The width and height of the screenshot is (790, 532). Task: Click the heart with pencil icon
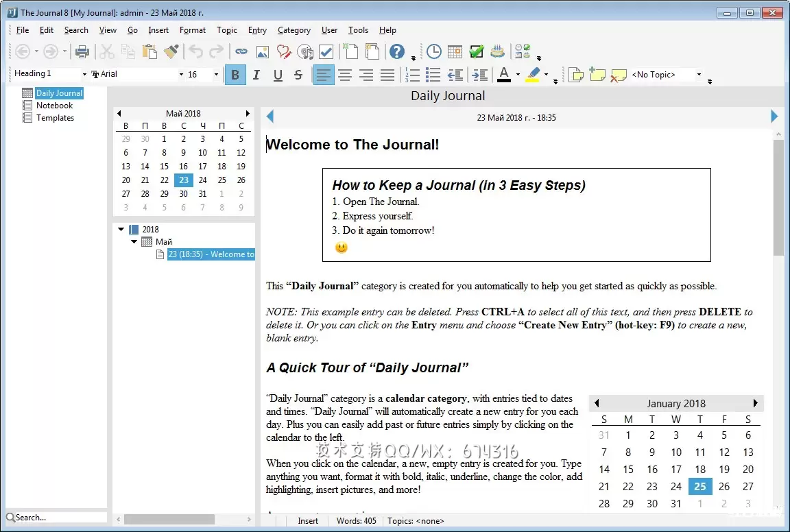(284, 51)
